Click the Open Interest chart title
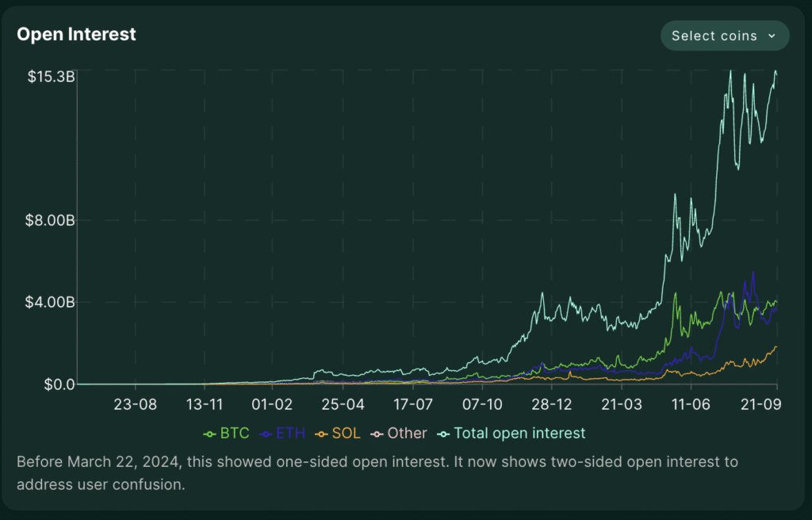Viewport: 812px width, 520px height. [x=76, y=34]
